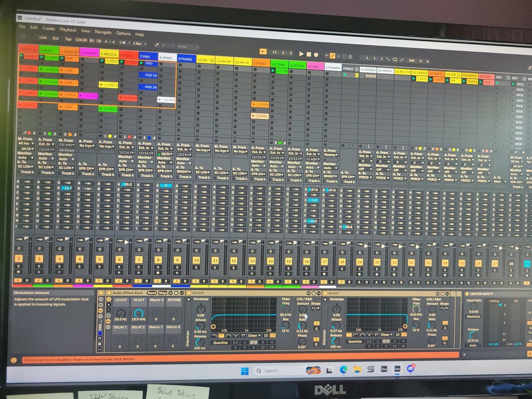Viewport: 532px width, 399px height.
Task: Solo track 3 with its S button
Action: coord(59,266)
